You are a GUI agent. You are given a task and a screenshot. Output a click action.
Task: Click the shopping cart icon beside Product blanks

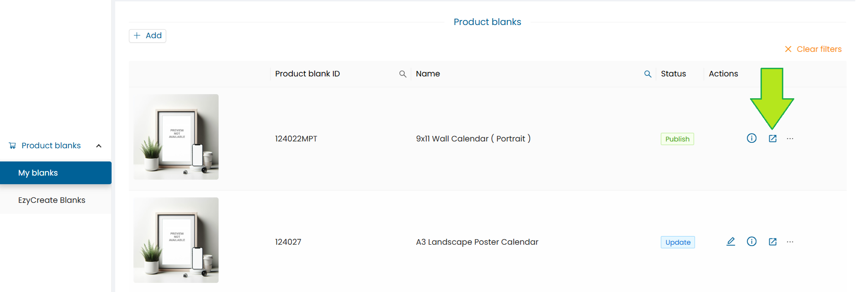tap(12, 146)
